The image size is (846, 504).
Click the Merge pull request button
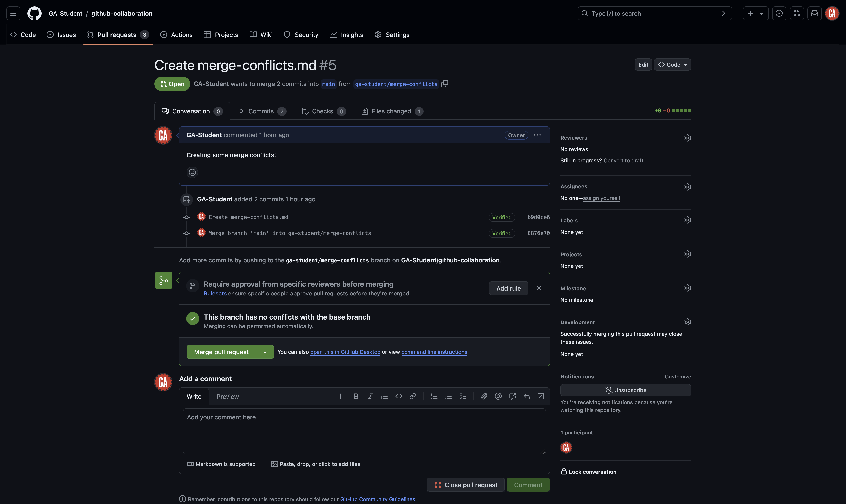tap(221, 352)
